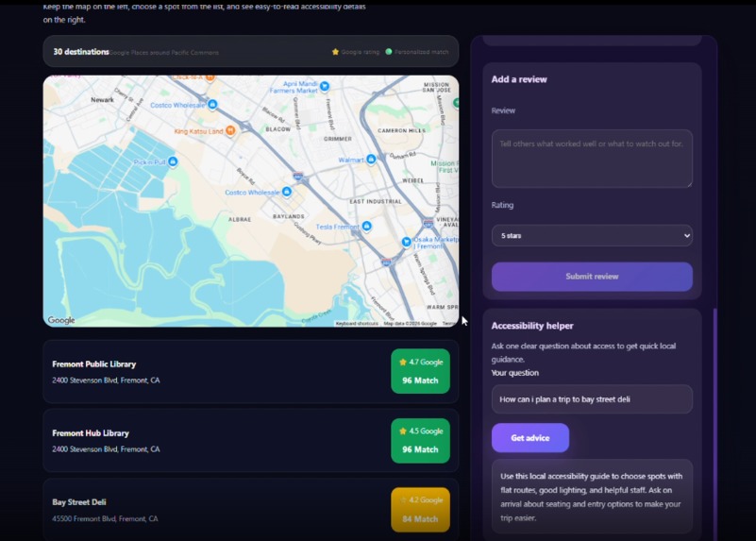Click the interstate shield marker near Boyce Rd

[x=298, y=176]
